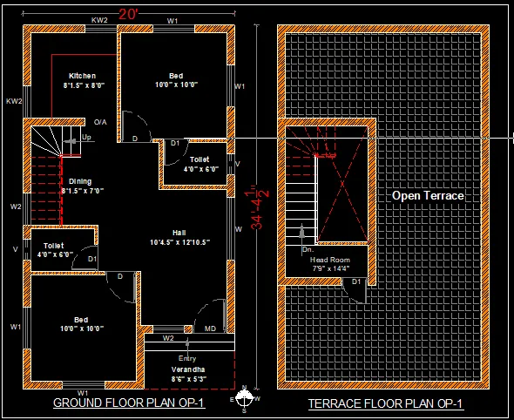This screenshot has height=420, width=514.
Task: Select the Hall size 10'4.5" x 12'10.5"
Action: (x=179, y=242)
